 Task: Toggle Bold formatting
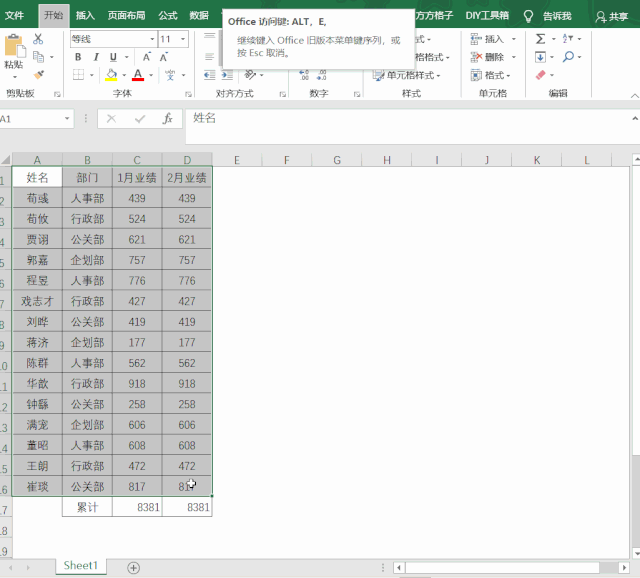[79, 57]
